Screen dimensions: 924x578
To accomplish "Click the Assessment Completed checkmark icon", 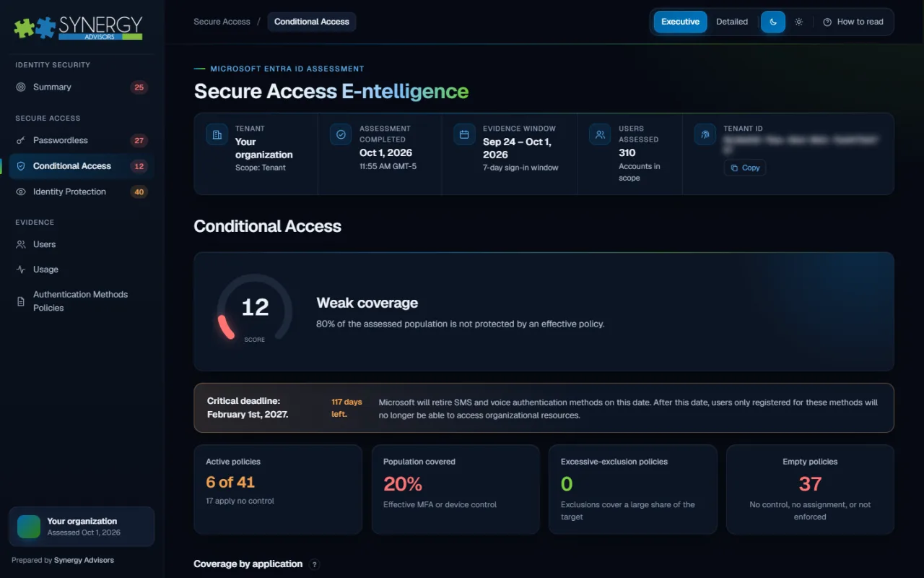I will pyautogui.click(x=341, y=134).
